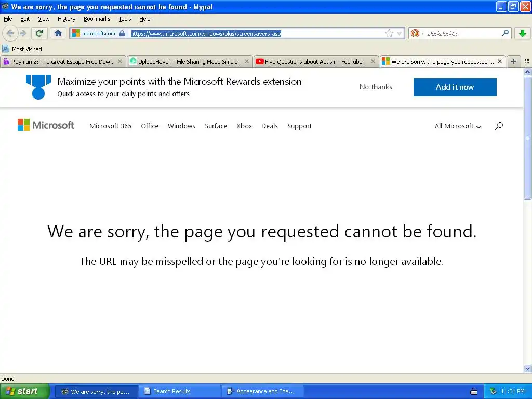Open a new tab with the plus button
Screen dimensions: 532x399
pos(514,61)
